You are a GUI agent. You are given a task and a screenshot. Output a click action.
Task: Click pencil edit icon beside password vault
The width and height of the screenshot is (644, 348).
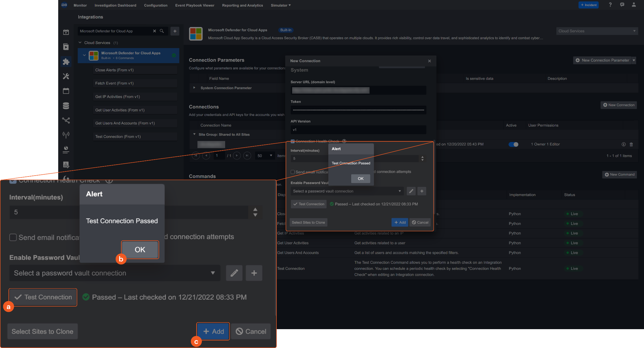coord(411,191)
